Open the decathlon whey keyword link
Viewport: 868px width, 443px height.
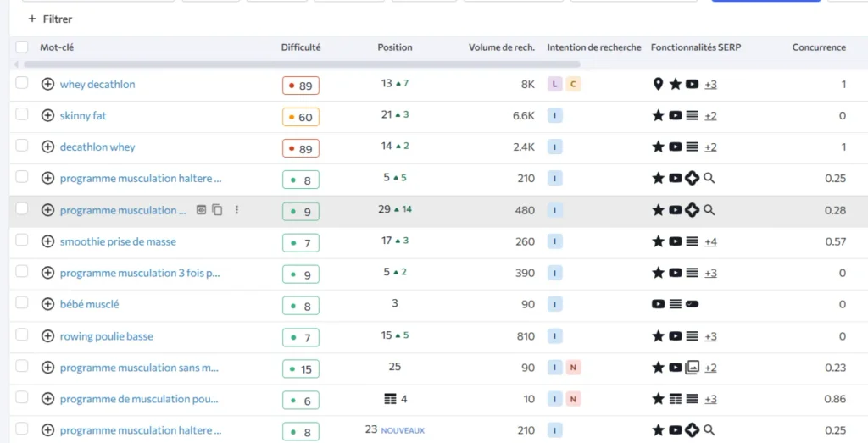[x=97, y=147]
